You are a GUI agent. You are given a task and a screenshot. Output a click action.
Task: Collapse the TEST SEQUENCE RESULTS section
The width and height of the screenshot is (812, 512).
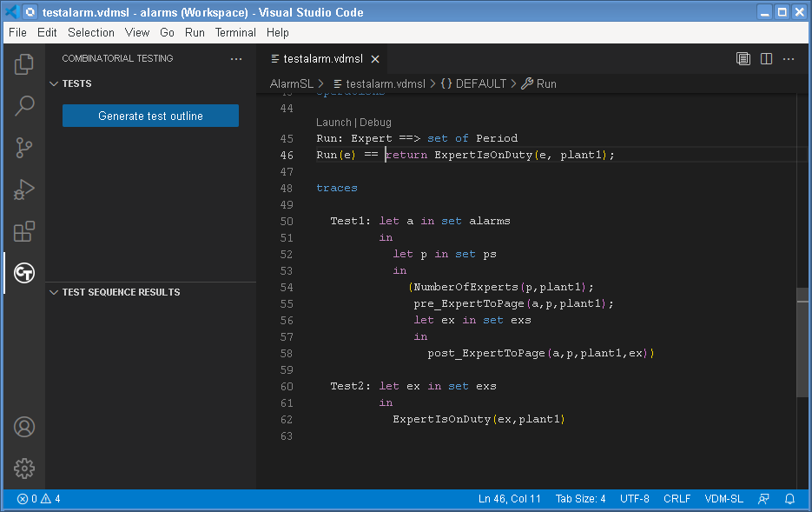[55, 293]
